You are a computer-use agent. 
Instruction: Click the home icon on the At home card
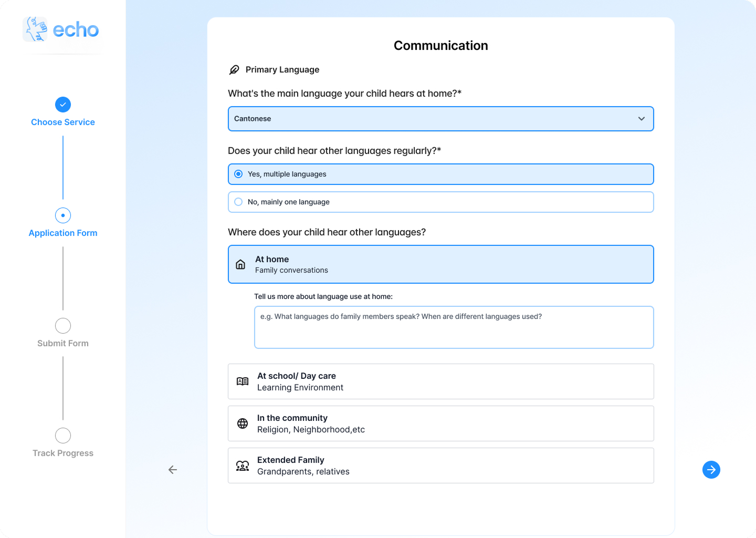point(240,264)
